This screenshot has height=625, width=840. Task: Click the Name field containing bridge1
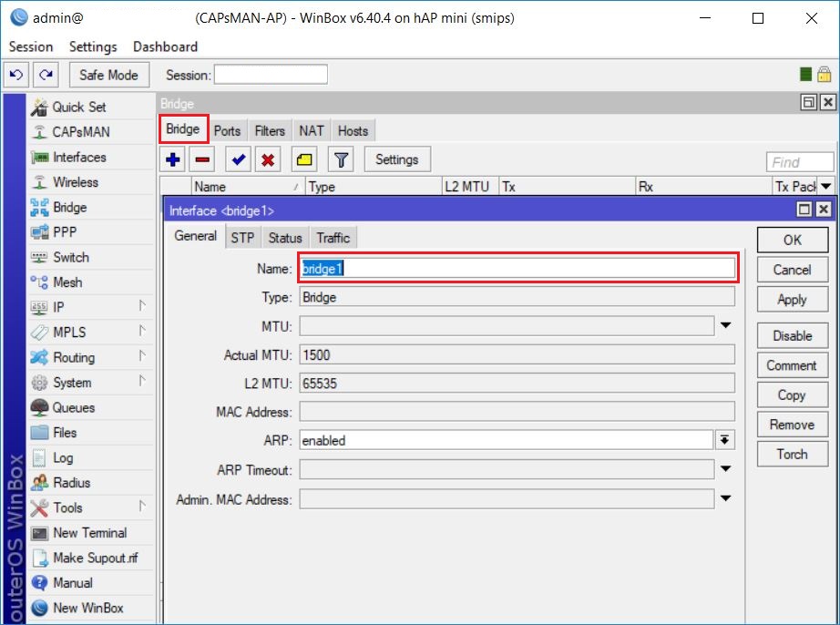(517, 269)
